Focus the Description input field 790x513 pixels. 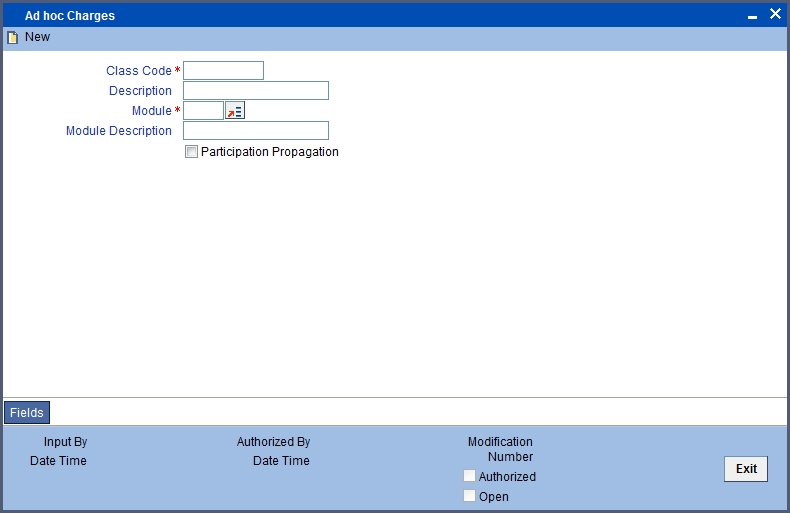coord(256,91)
